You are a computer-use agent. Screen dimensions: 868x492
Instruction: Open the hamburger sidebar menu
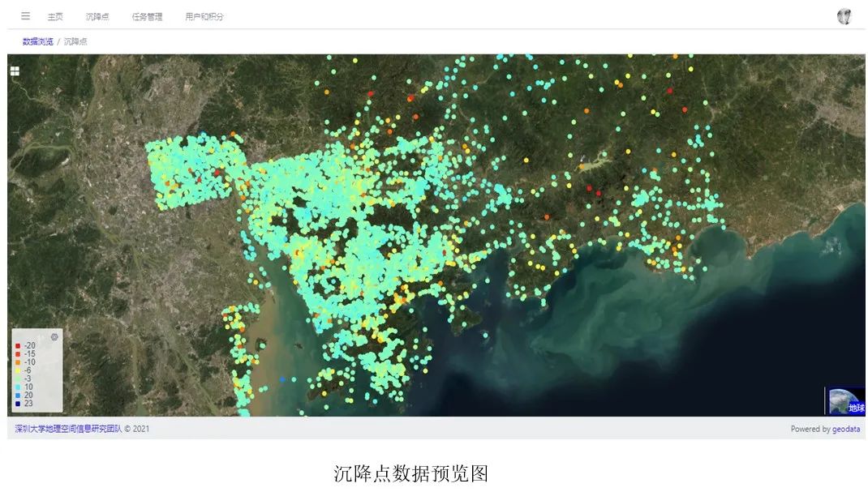pyautogui.click(x=25, y=16)
